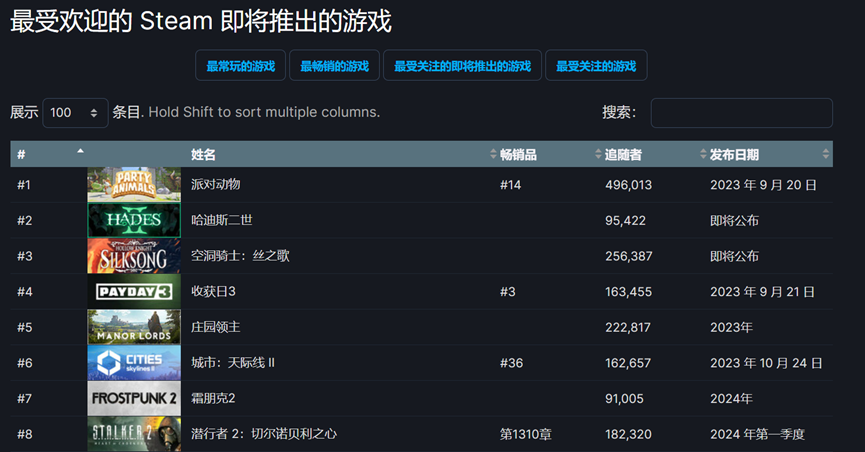Click the 收获日3 game name link

213,291
